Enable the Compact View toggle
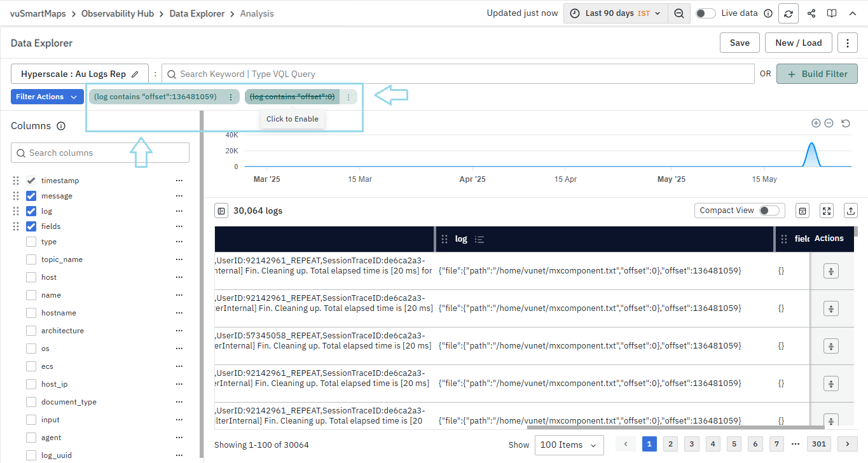Image resolution: width=868 pixels, height=463 pixels. pyautogui.click(x=768, y=211)
